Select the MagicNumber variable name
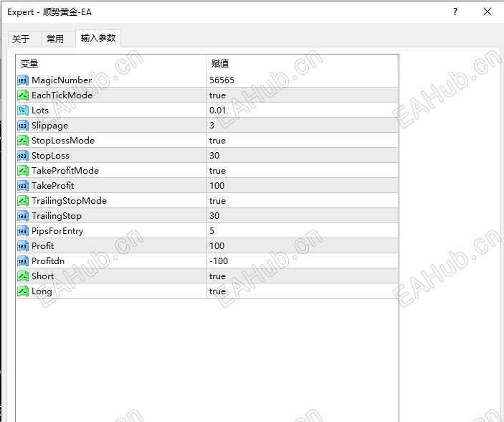This screenshot has height=422, width=504. point(62,80)
